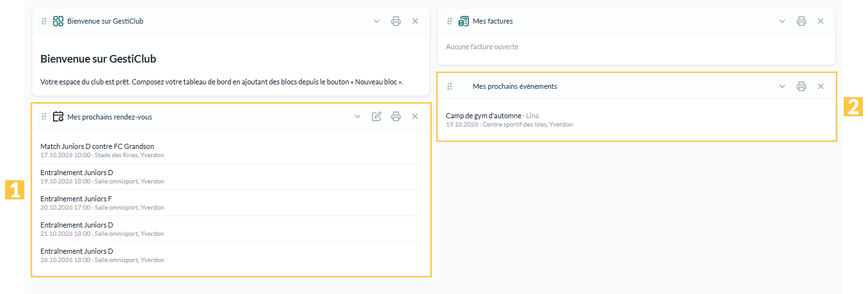The height and width of the screenshot is (294, 868).
Task: Close the Bienvenue sur GestiClub block
Action: 415,21
